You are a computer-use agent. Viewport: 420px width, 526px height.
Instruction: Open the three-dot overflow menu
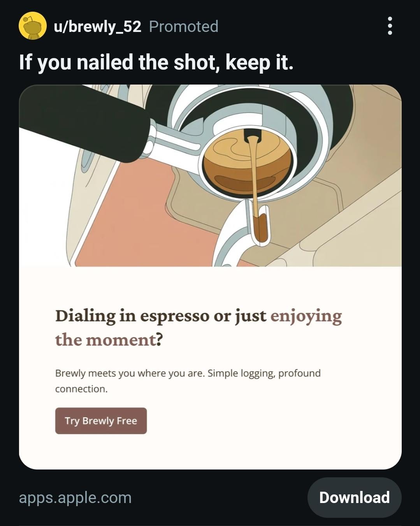pos(390,26)
